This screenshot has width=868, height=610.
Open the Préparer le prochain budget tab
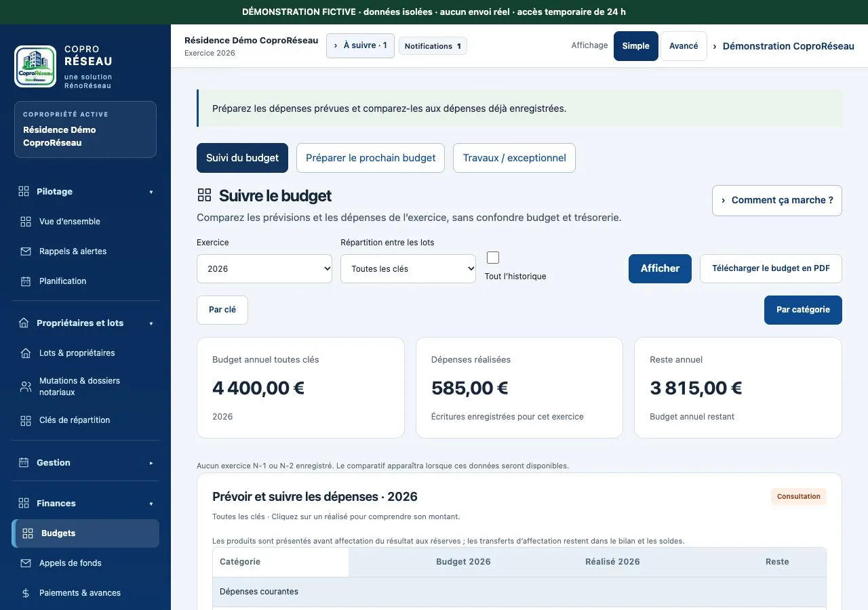370,158
